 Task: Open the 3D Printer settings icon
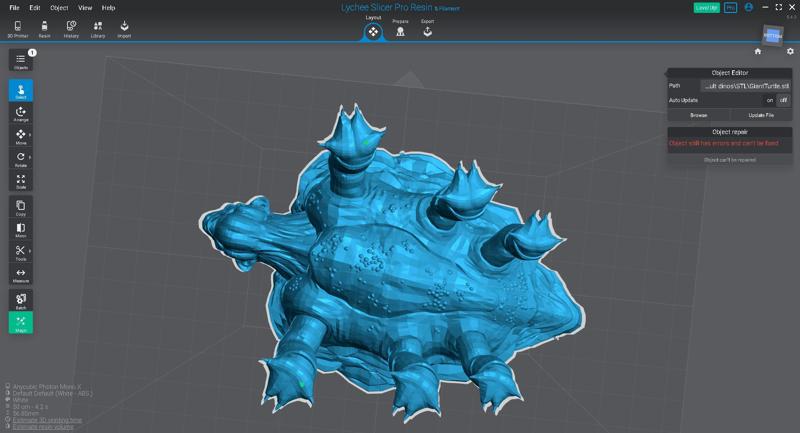click(x=18, y=29)
